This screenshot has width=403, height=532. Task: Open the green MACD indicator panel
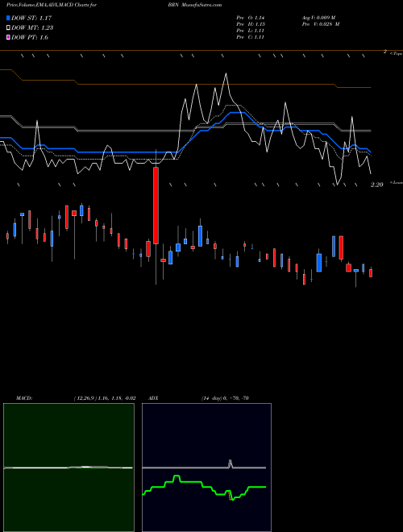[69, 468]
